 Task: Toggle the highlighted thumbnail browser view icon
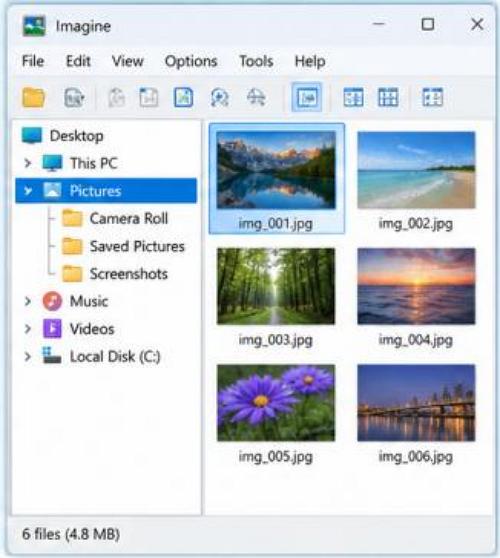(307, 97)
